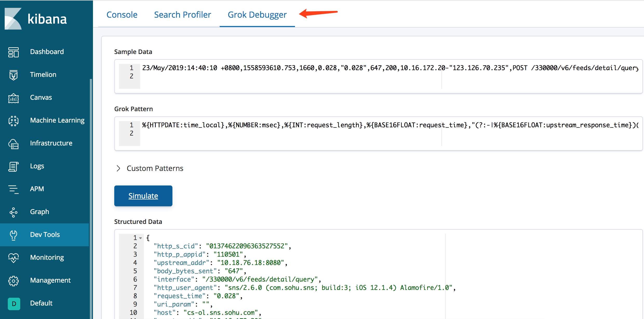Run the Simulate button
Viewport: 644px width, 319px height.
tap(143, 196)
